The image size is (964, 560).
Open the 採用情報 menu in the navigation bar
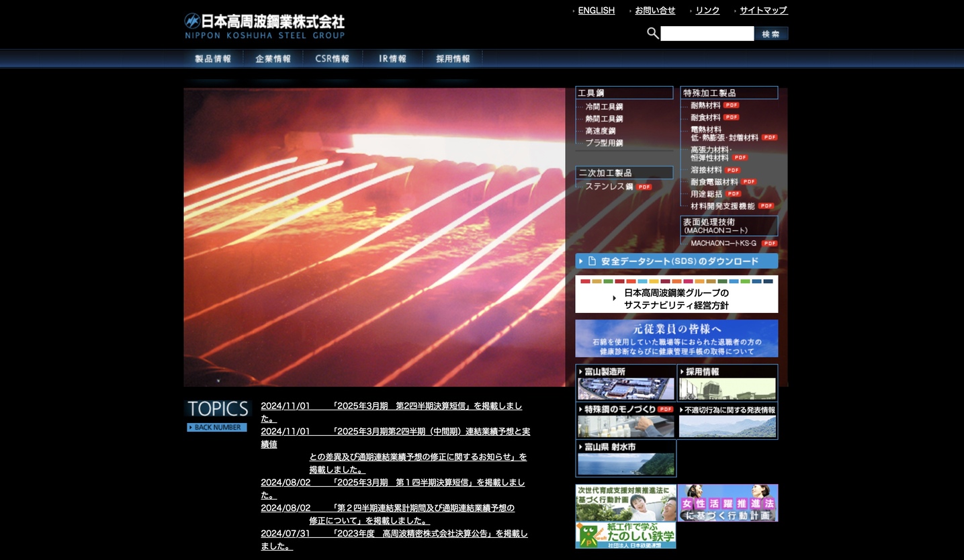[453, 59]
